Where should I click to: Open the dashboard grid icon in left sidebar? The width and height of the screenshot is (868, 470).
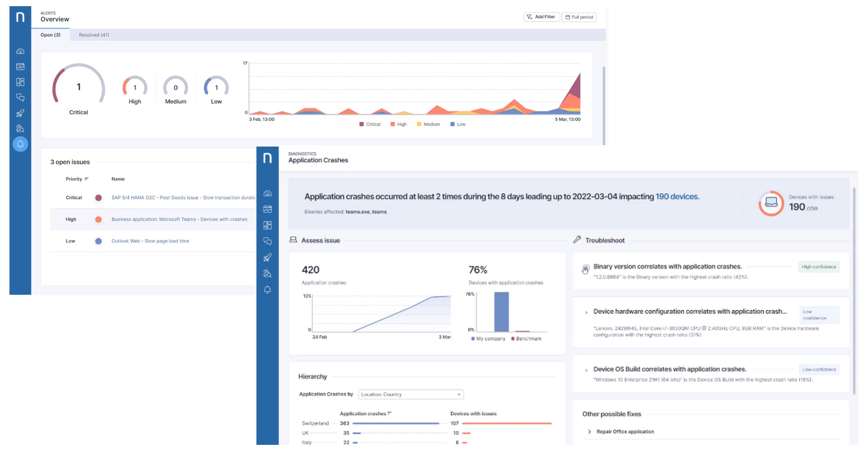pos(20,82)
